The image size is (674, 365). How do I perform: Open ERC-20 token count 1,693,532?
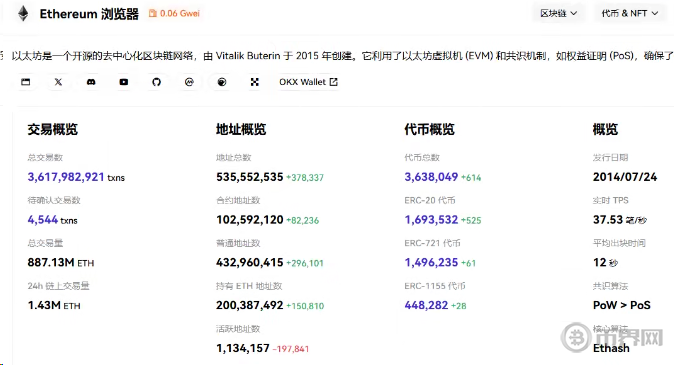(431, 220)
